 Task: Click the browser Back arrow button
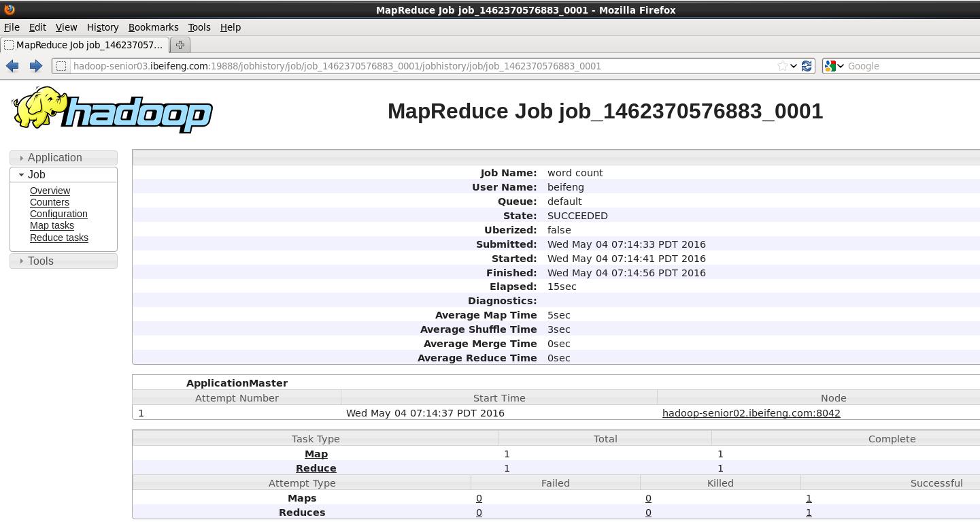pyautogui.click(x=12, y=66)
